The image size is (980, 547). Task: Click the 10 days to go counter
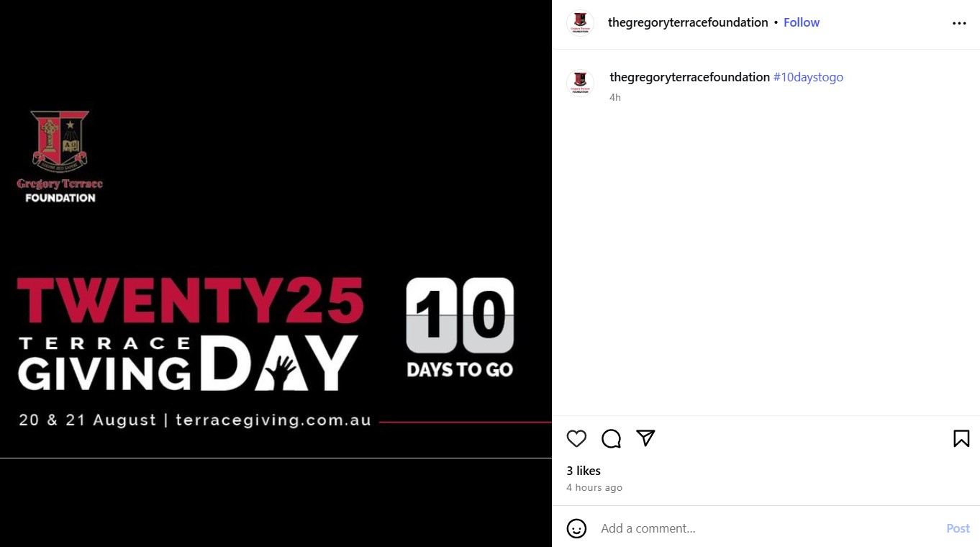[460, 328]
